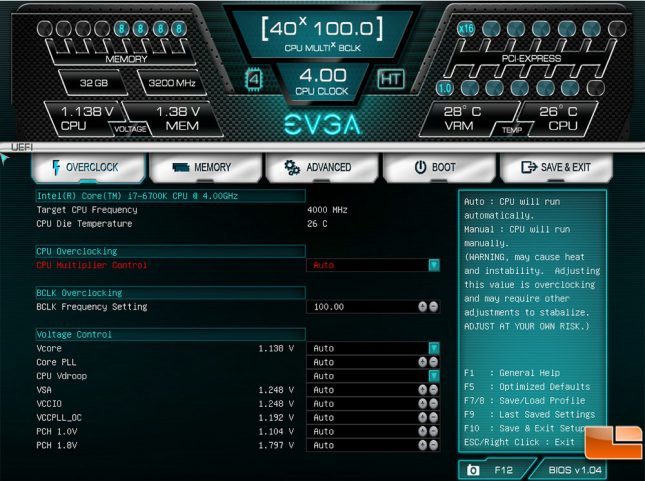Switch to the MEMORY tab
The image size is (645, 481).
pyautogui.click(x=205, y=167)
